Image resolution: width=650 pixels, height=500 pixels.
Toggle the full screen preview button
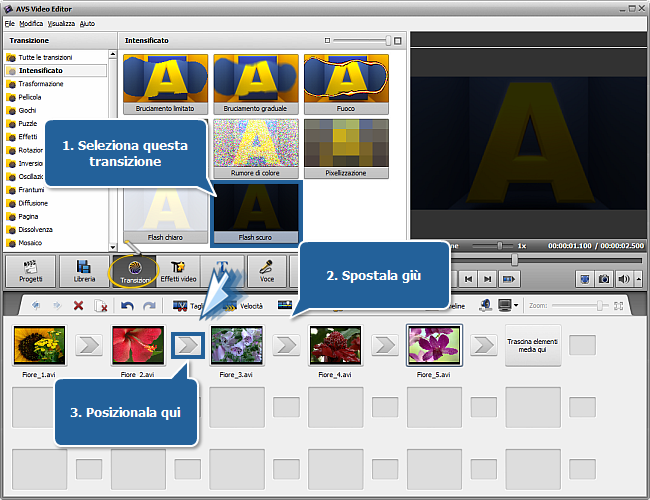click(586, 278)
